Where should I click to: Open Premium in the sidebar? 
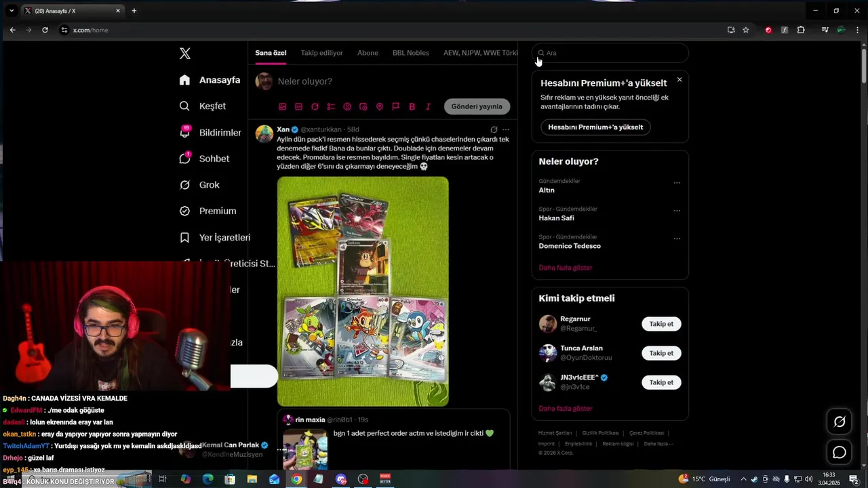(x=207, y=211)
